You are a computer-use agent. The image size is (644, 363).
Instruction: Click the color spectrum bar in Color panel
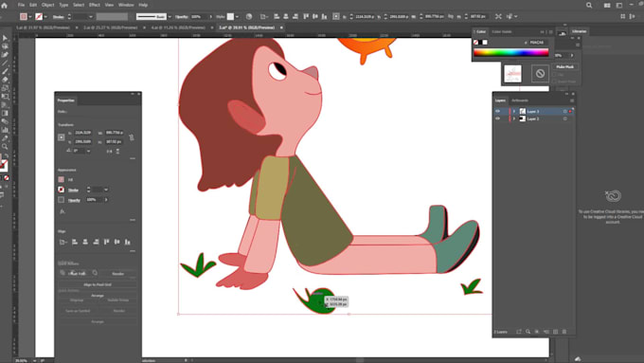point(510,52)
